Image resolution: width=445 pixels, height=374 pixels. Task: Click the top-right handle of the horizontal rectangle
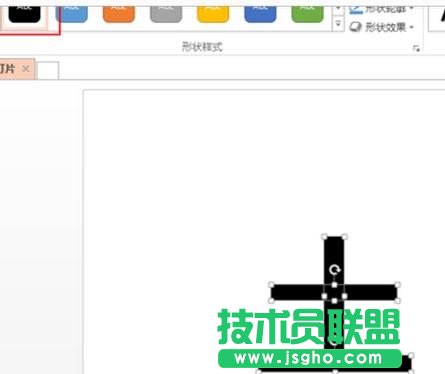[x=397, y=285]
